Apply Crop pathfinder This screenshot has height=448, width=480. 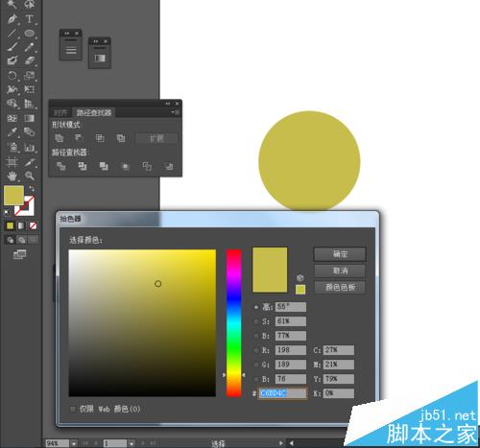click(126, 166)
